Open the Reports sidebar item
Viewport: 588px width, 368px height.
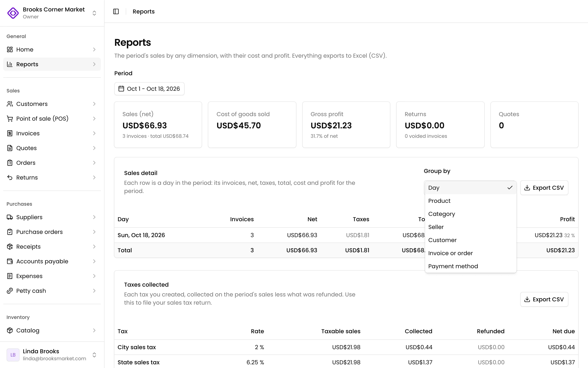pos(52,64)
